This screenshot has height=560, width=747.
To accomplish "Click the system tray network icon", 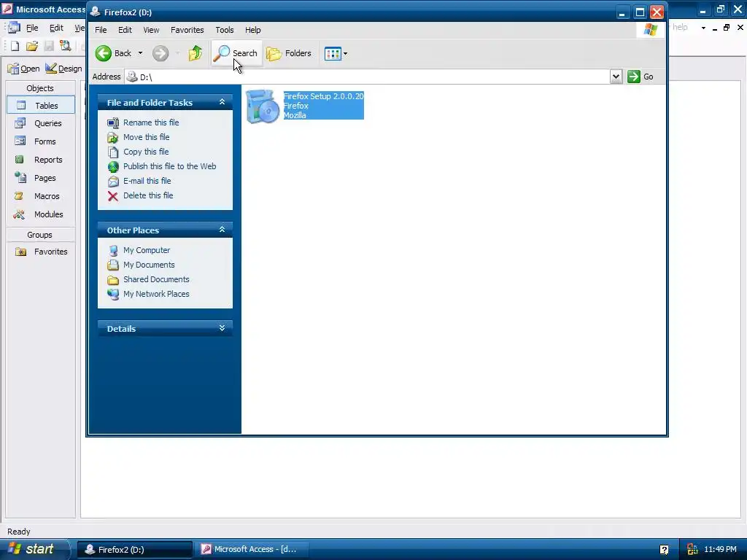I will (692, 550).
